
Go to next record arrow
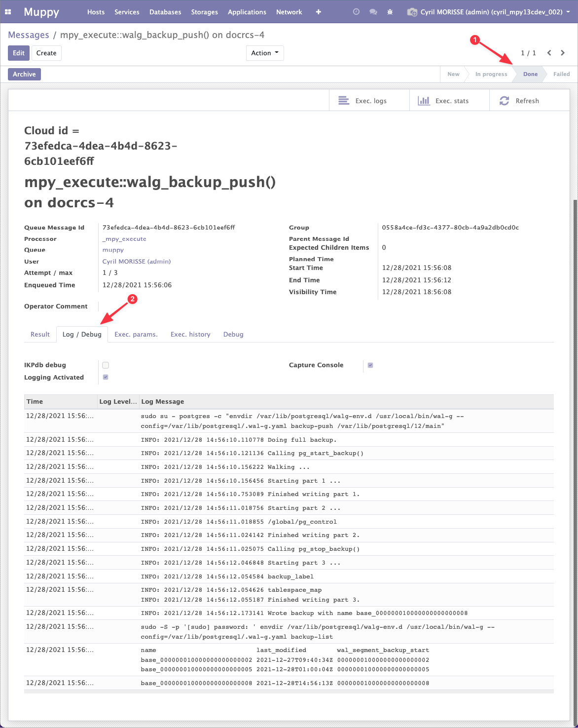(563, 53)
